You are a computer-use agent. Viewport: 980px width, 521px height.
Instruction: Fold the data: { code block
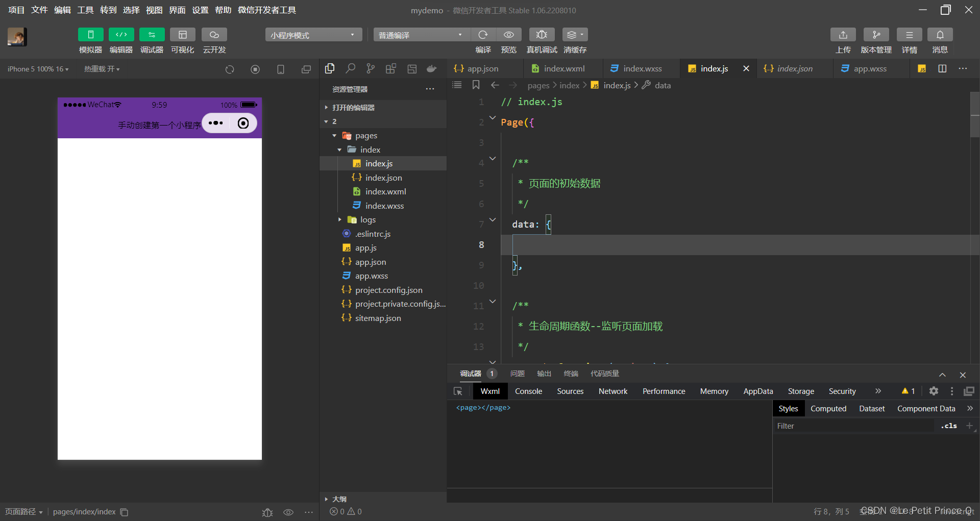coord(493,219)
